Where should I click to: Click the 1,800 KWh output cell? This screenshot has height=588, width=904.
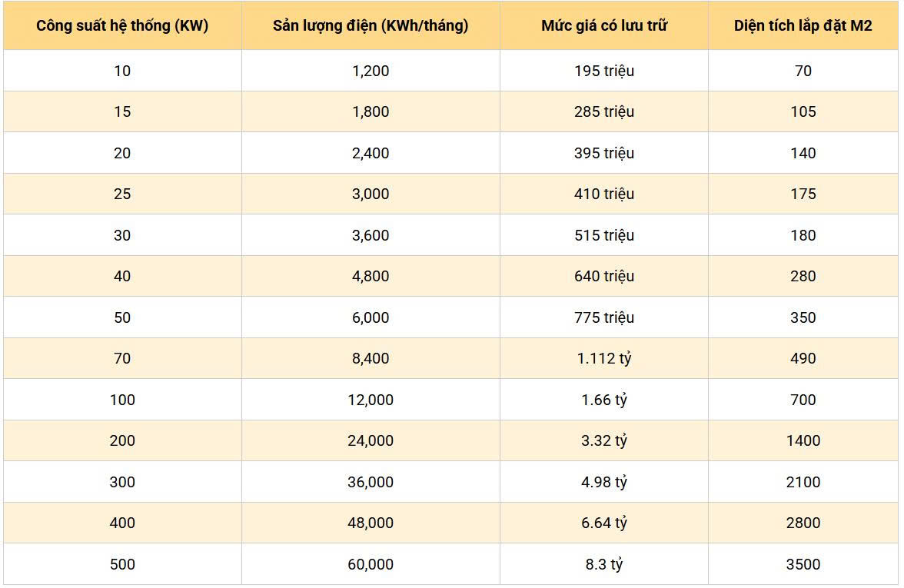tap(371, 111)
